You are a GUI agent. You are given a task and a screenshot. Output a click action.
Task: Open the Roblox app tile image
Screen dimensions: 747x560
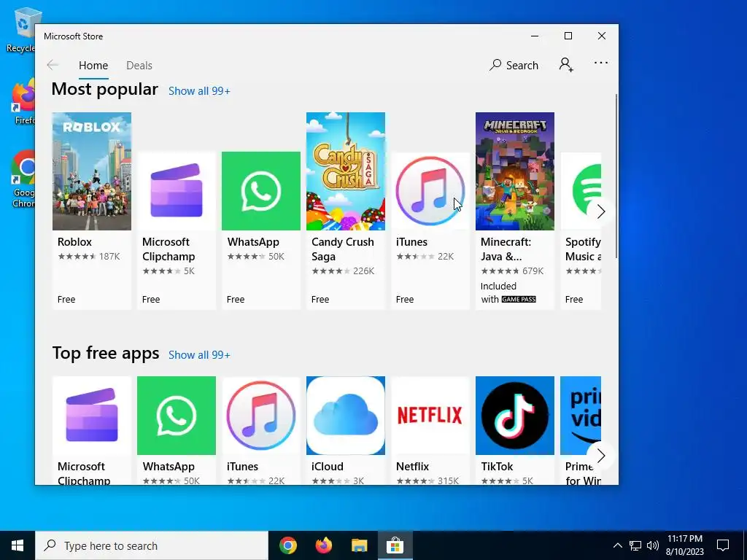click(91, 171)
